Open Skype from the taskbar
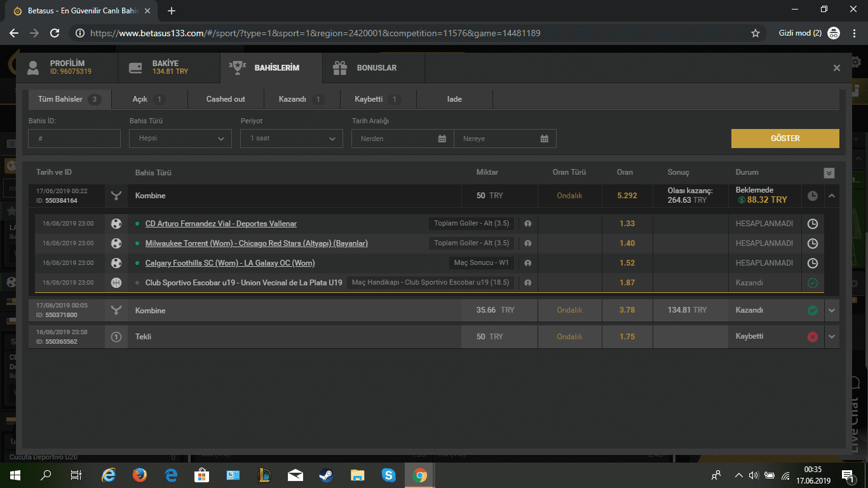Viewport: 868px width, 488px height. pyautogui.click(x=389, y=475)
